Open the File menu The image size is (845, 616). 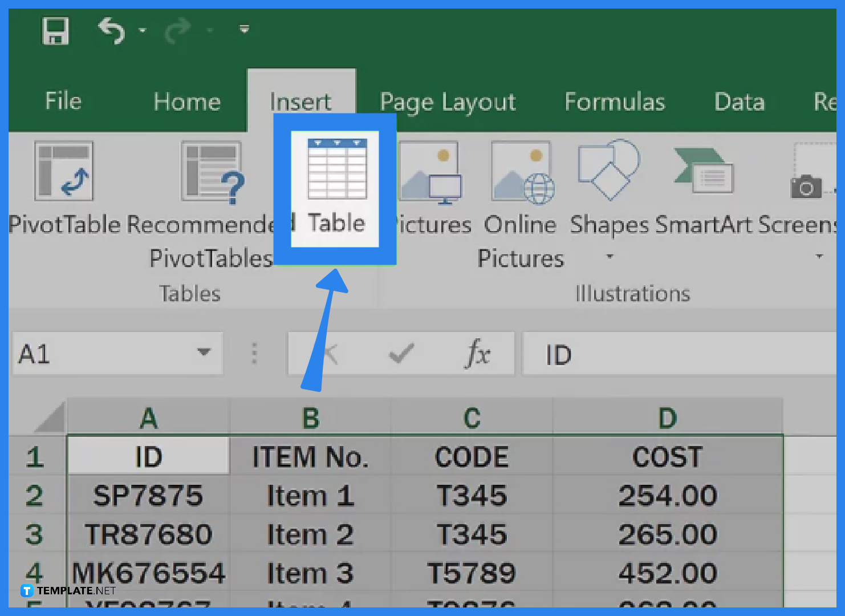[62, 102]
